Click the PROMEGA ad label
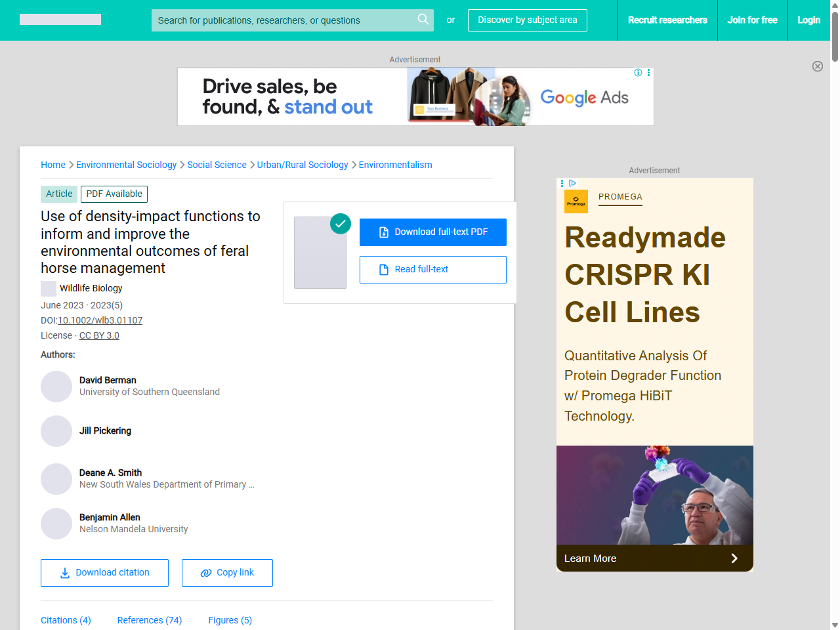The image size is (840, 630). [620, 197]
